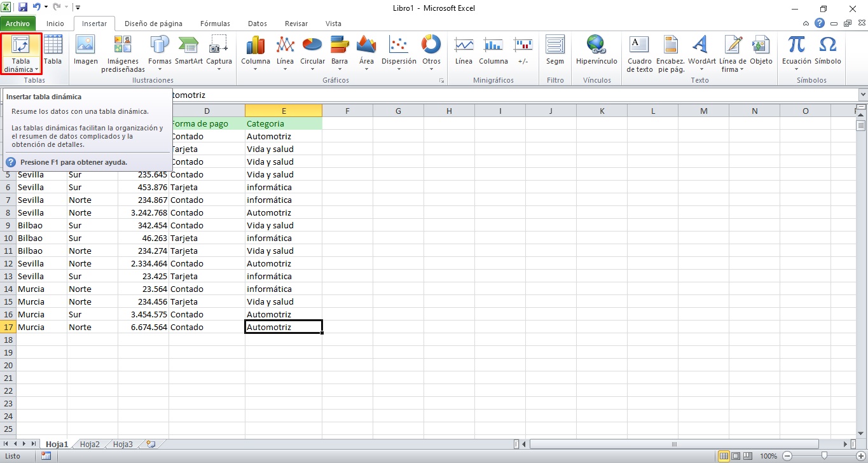
Task: Open the Archivo tab
Action: coord(18,24)
